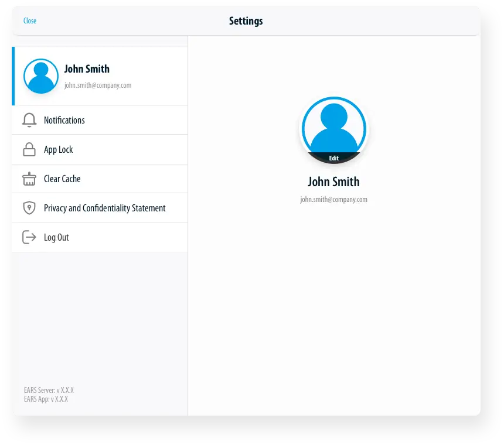
Task: Select John Smith name in sidebar
Action: click(x=87, y=69)
